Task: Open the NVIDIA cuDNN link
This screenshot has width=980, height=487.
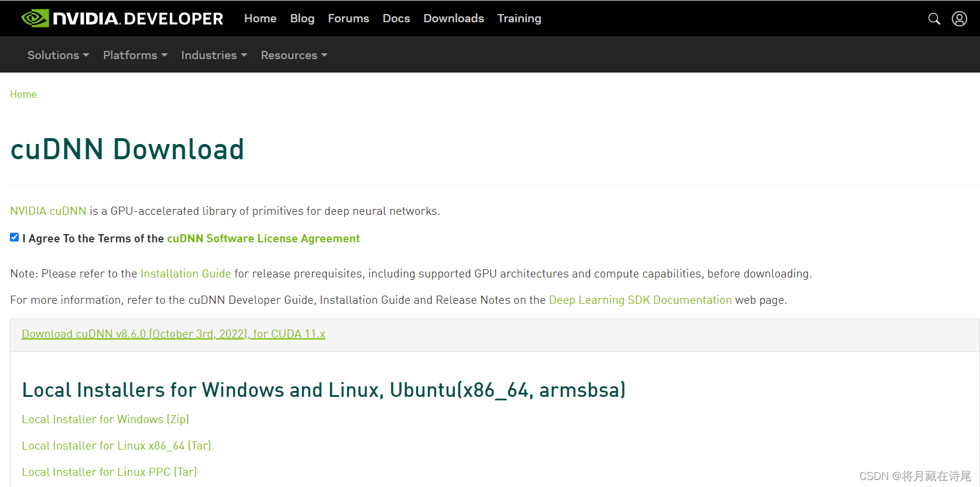Action: (48, 211)
